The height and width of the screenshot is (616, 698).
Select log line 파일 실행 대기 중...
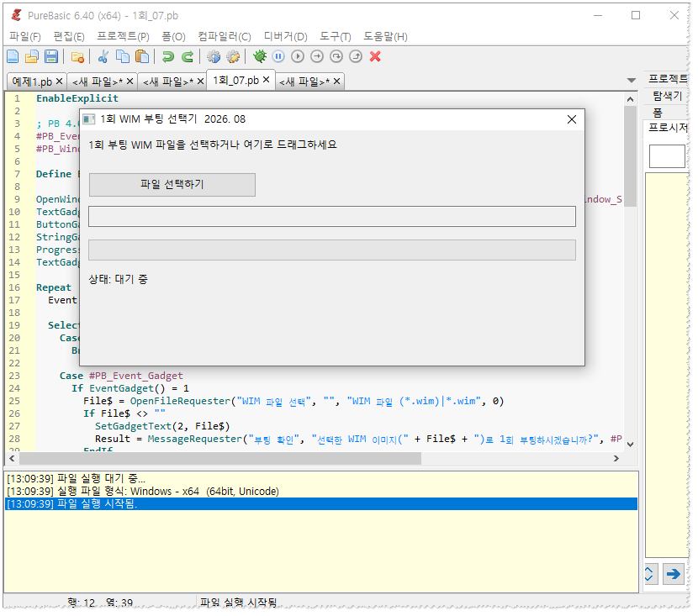coord(321,478)
